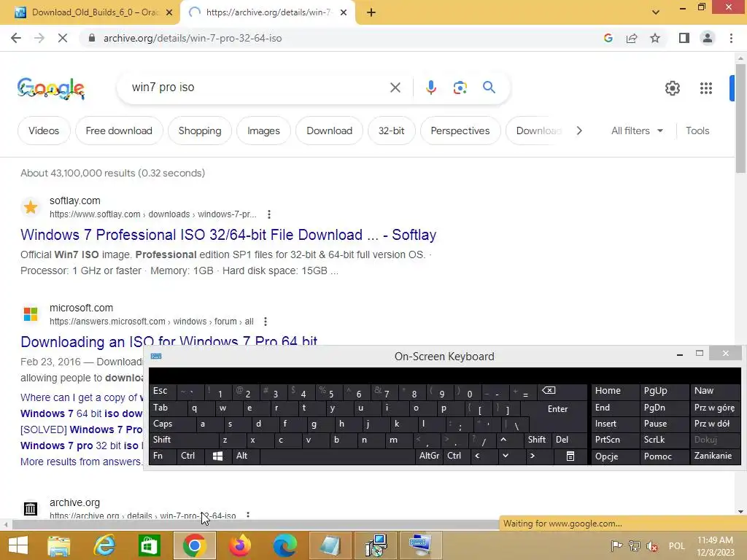Select the Free download chip
The image size is (747, 560).
(x=119, y=131)
